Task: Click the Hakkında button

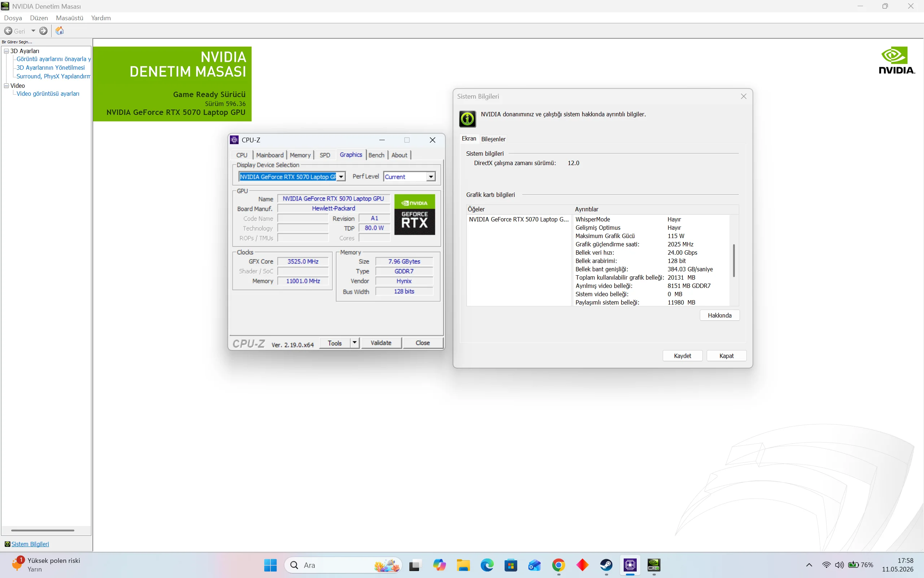Action: (x=719, y=315)
